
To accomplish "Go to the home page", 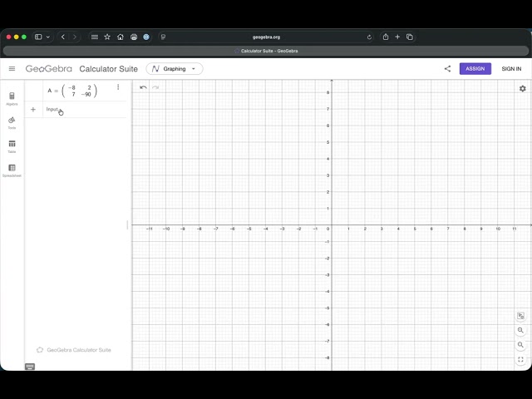I will pyautogui.click(x=121, y=37).
